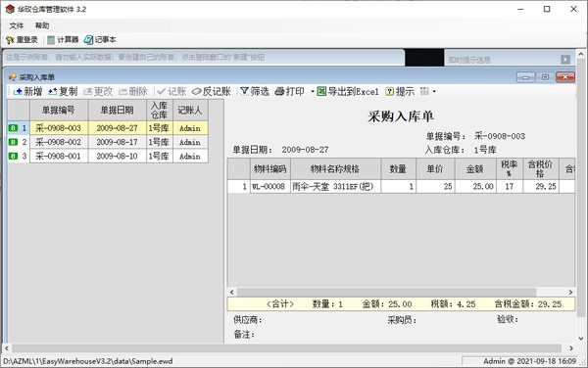Click the 新增 (new) toolbar button
The height and width of the screenshot is (368, 588).
pyautogui.click(x=27, y=91)
